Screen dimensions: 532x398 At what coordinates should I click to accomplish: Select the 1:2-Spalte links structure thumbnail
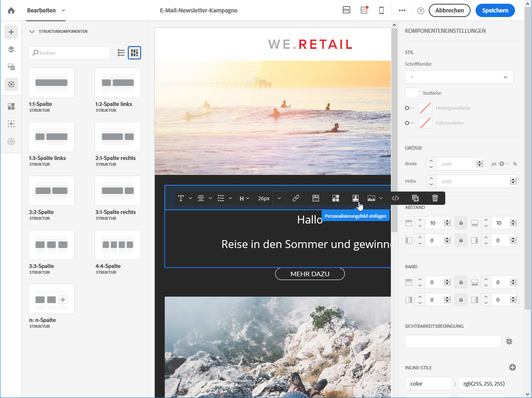(x=118, y=83)
